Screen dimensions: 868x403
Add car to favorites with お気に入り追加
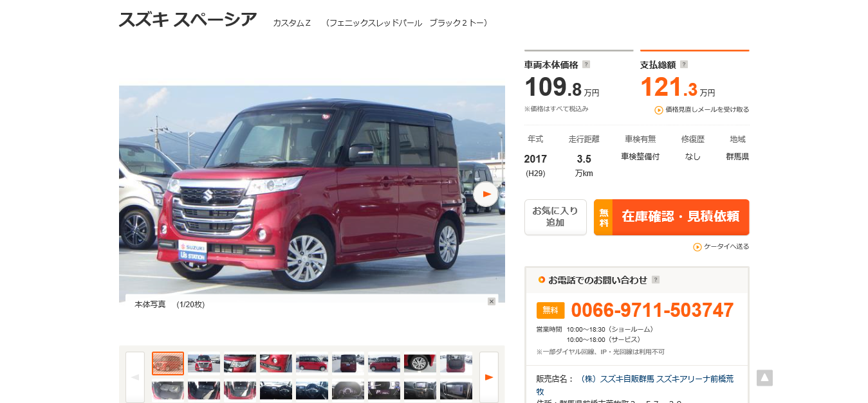coord(555,217)
